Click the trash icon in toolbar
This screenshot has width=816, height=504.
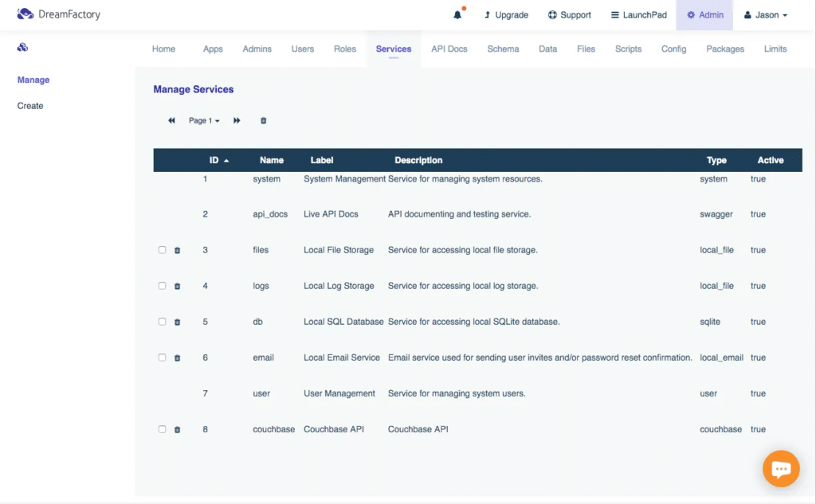click(x=263, y=120)
